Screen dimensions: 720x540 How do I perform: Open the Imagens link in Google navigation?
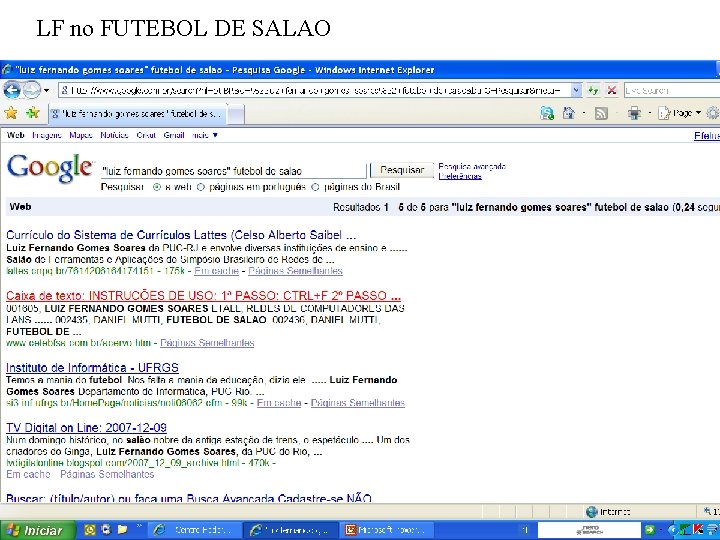click(x=47, y=135)
